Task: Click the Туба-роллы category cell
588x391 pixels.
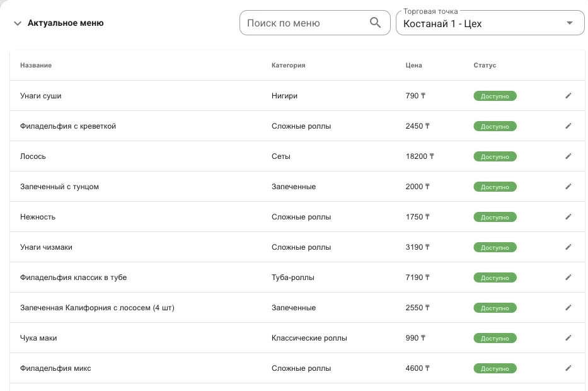Action: (293, 277)
